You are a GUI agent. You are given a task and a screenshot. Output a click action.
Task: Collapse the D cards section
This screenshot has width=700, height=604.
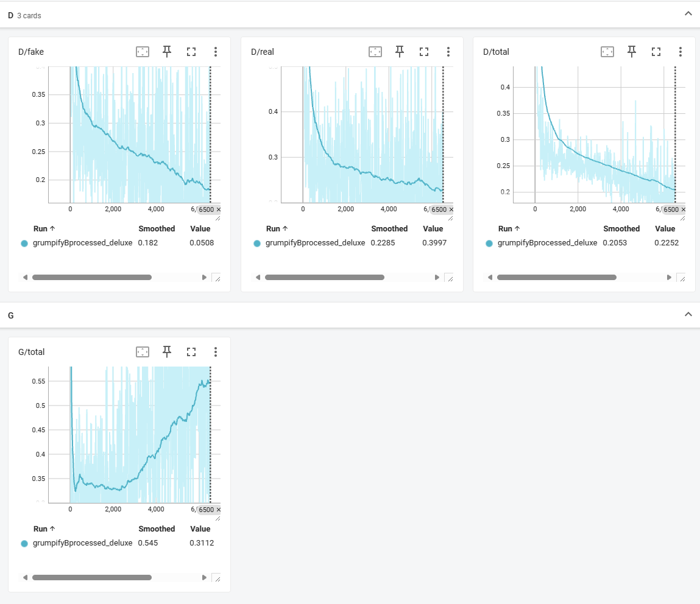click(x=688, y=14)
